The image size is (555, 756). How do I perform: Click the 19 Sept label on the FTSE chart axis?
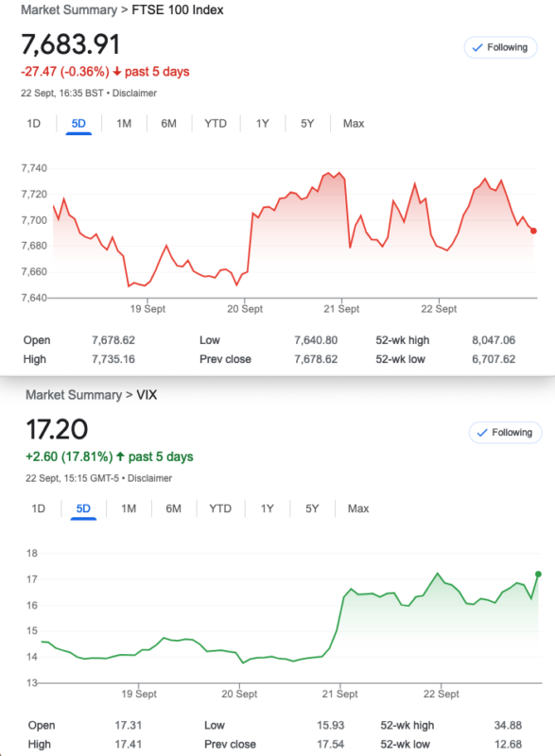tap(147, 309)
